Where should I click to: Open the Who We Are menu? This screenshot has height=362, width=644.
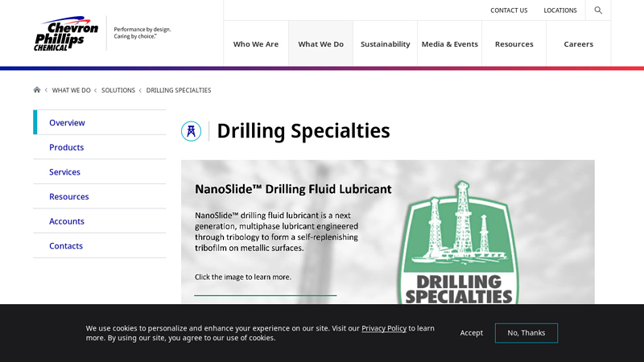[x=256, y=44]
